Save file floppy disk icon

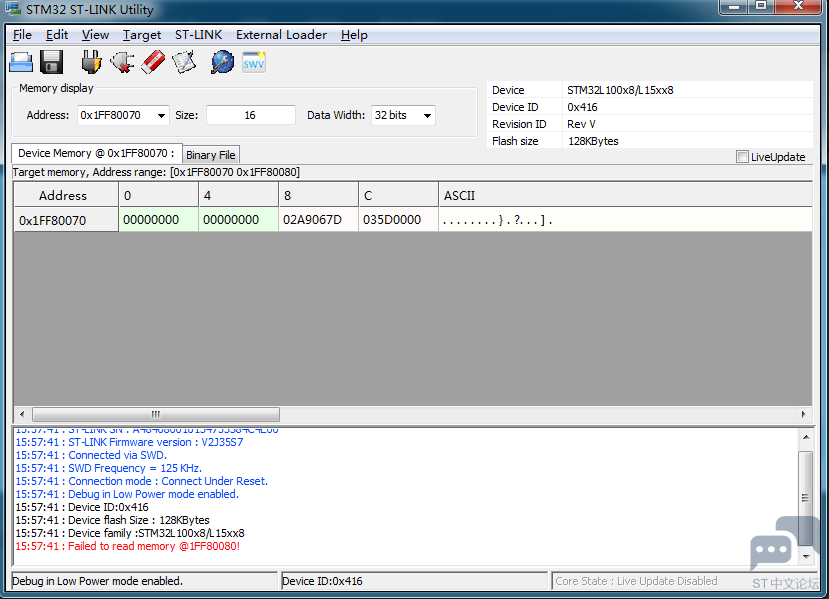click(x=52, y=62)
